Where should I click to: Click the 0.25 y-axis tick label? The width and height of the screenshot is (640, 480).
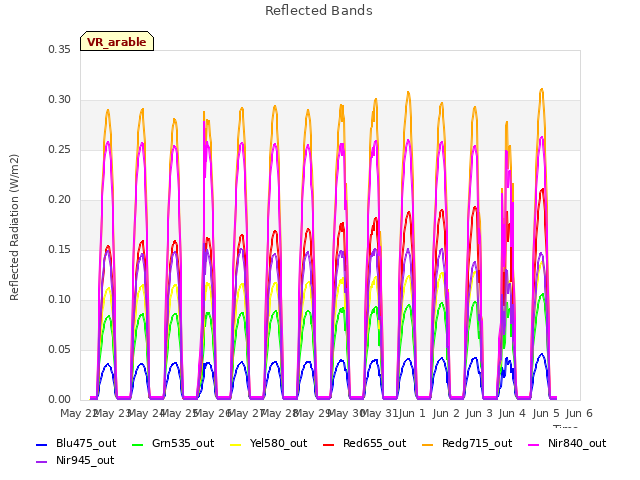point(60,149)
